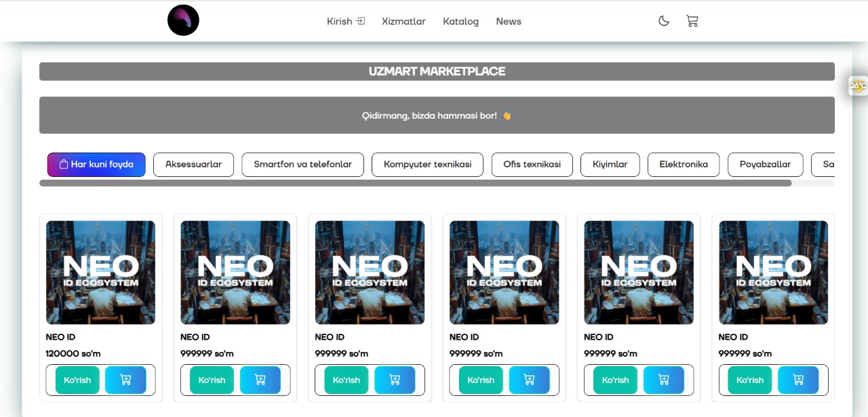
Task: Open the third product card's NEO image
Action: (370, 273)
